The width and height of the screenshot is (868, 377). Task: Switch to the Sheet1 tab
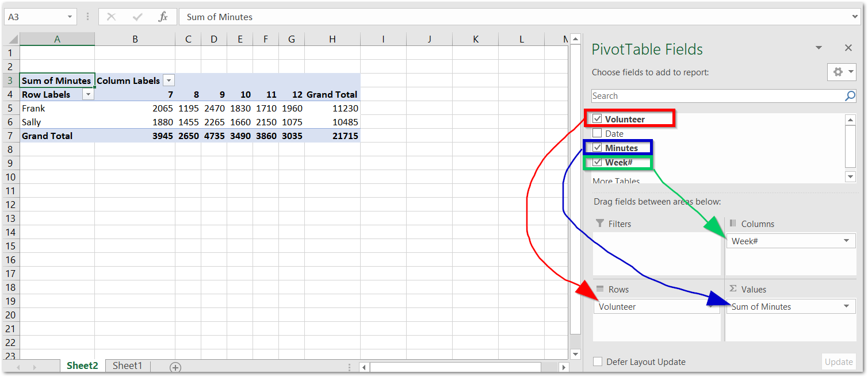127,366
